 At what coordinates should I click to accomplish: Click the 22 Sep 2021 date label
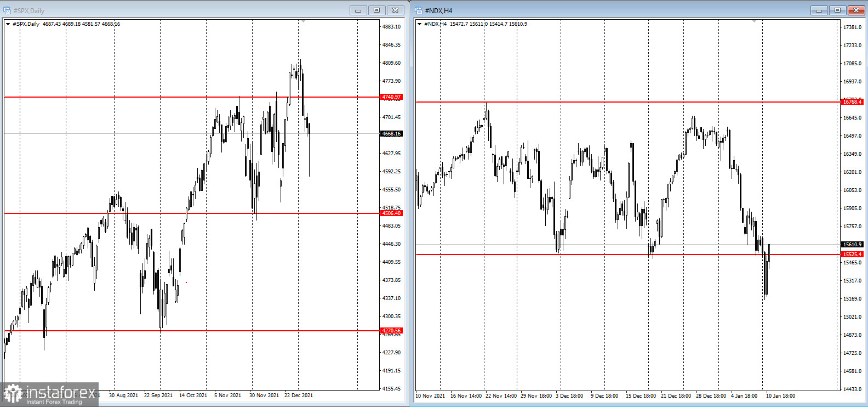(158, 395)
